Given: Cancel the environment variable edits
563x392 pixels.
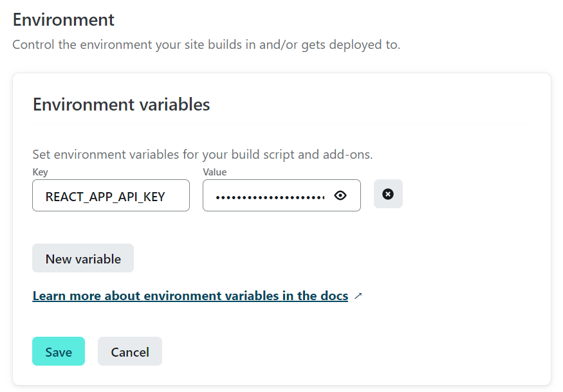Looking at the screenshot, I should tap(130, 352).
